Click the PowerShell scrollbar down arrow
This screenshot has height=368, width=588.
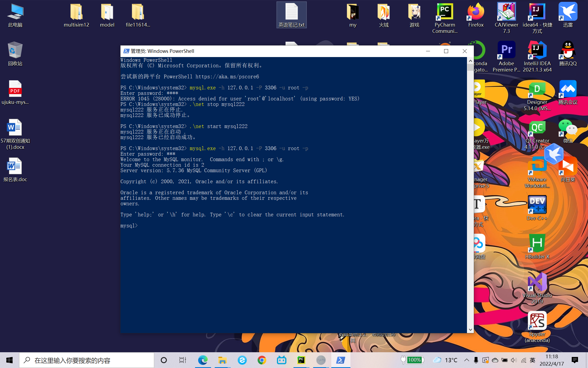pyautogui.click(x=470, y=330)
